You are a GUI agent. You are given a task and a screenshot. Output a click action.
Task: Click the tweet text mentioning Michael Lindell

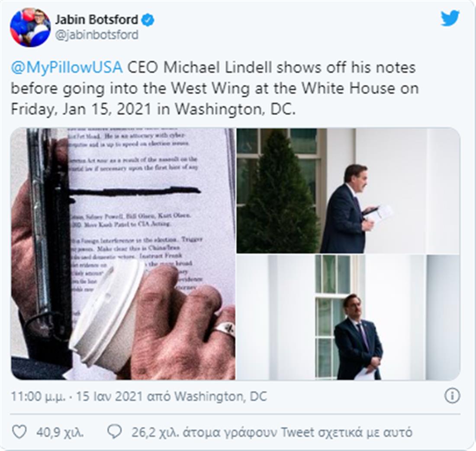coord(215,89)
